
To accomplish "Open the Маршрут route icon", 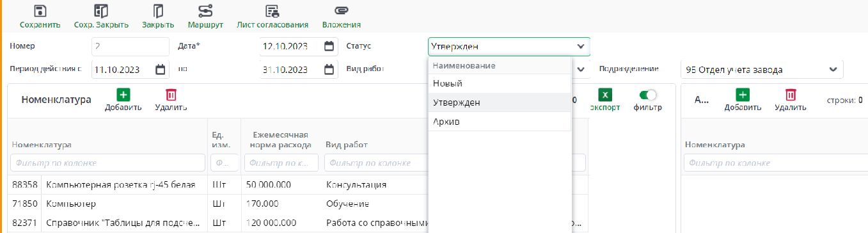I will 205,12.
